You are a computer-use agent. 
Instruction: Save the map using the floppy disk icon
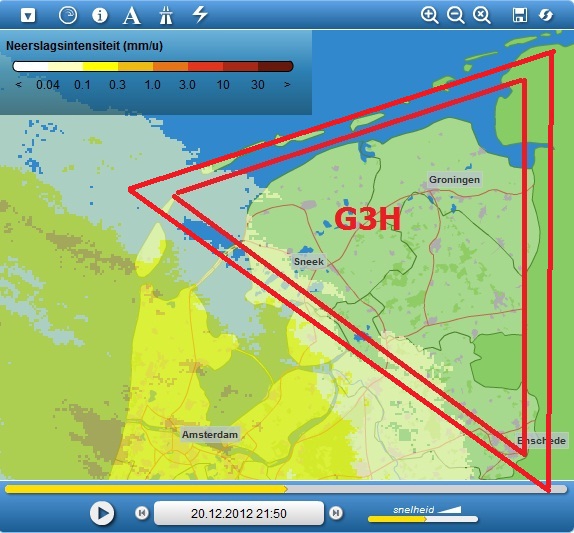(x=520, y=15)
